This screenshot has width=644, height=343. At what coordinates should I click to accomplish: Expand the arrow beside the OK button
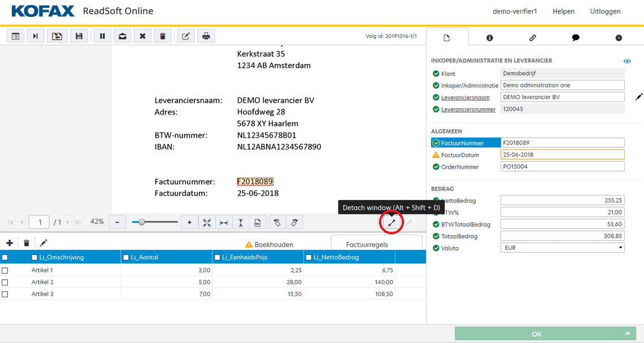coord(627,333)
